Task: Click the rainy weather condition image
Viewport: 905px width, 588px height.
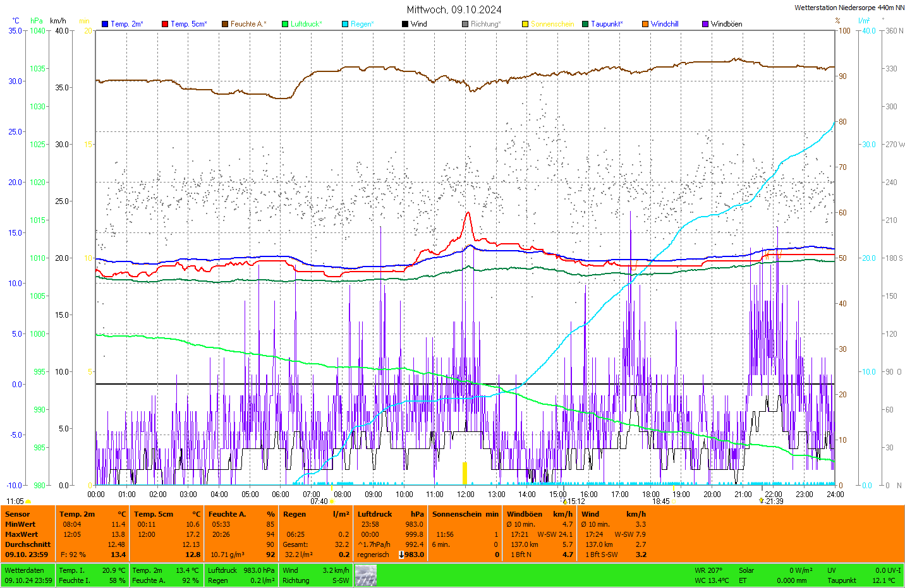Action: pos(365,575)
